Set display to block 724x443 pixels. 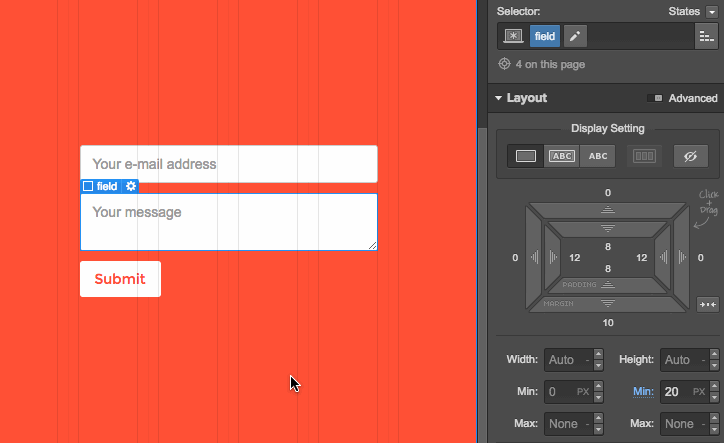(x=525, y=156)
